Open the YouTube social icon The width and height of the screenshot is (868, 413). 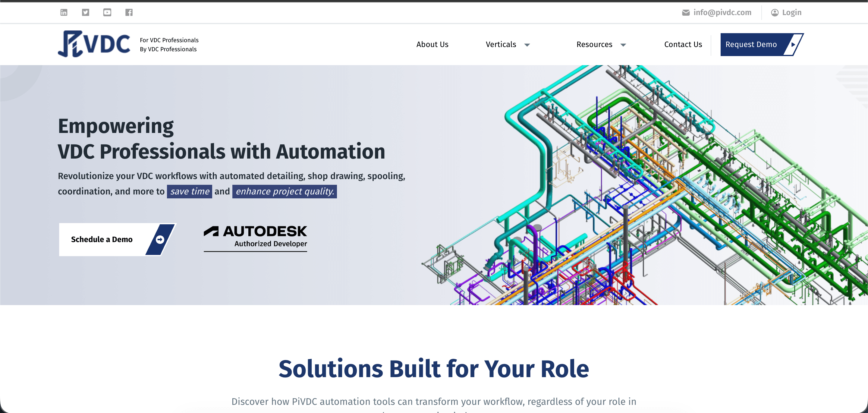(x=107, y=12)
